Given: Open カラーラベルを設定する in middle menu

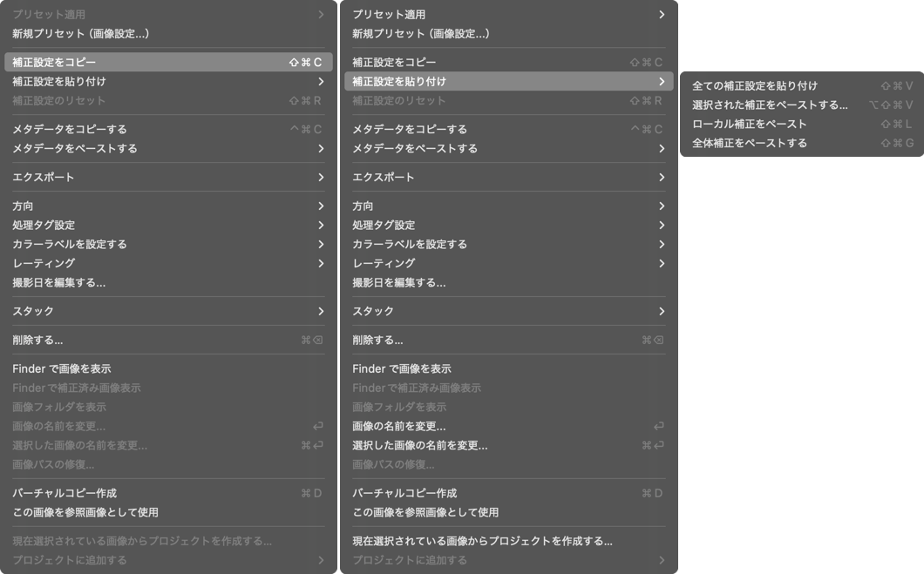Looking at the screenshot, I should point(509,244).
